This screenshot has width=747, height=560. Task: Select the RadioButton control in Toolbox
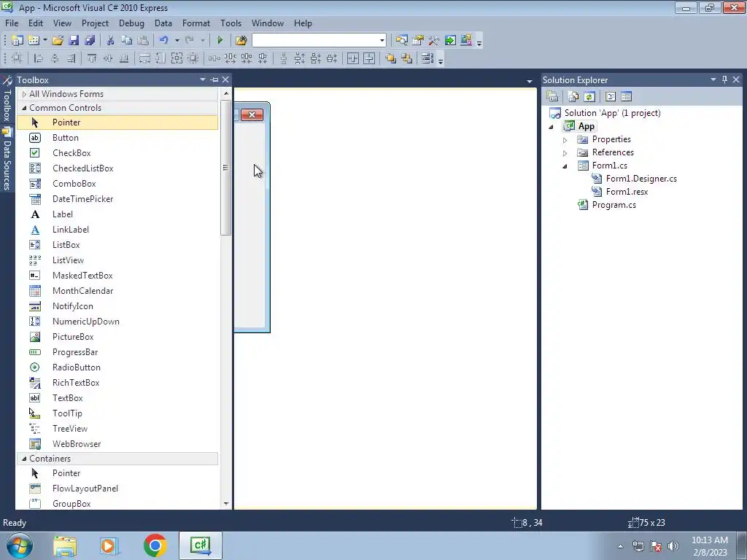[117, 367]
